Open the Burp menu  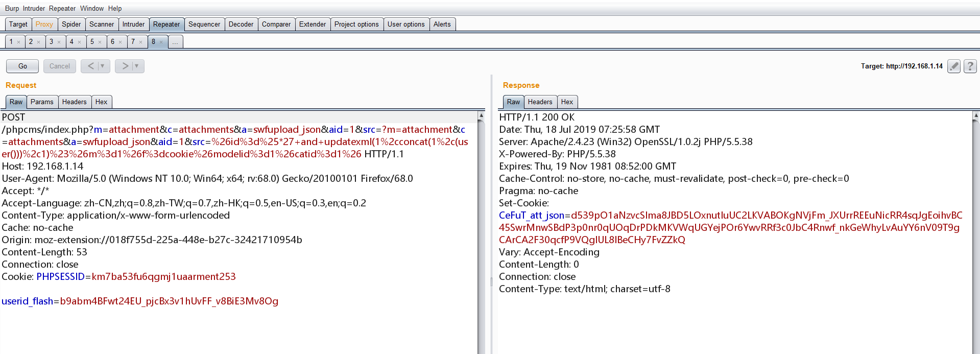(12, 8)
